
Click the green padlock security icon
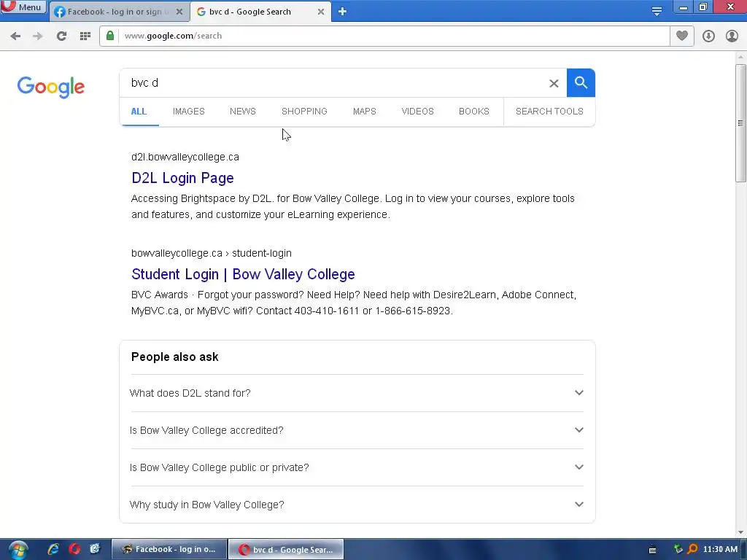tap(110, 36)
